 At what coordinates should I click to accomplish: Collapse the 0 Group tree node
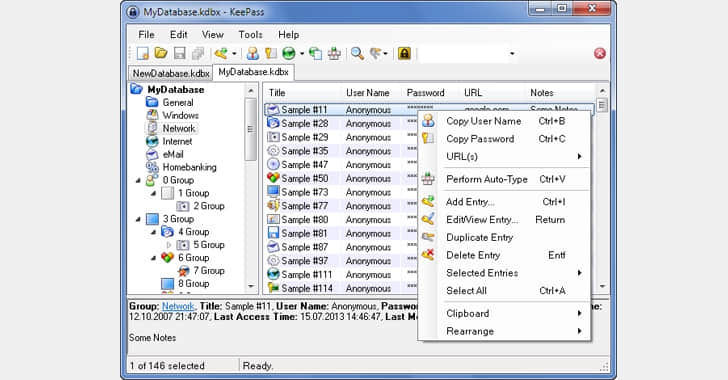(x=138, y=180)
